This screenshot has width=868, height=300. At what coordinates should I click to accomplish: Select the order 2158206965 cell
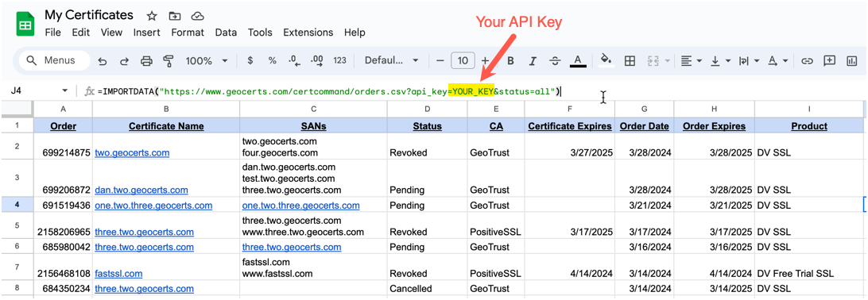(63, 225)
